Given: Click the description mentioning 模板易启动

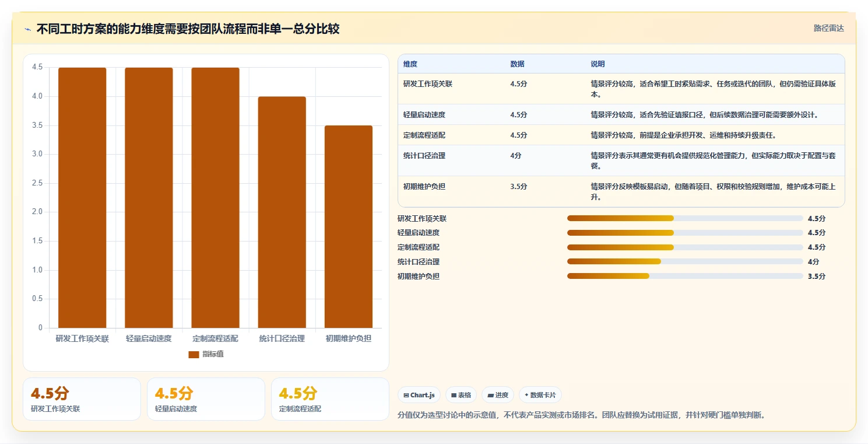Looking at the screenshot, I should click(714, 191).
